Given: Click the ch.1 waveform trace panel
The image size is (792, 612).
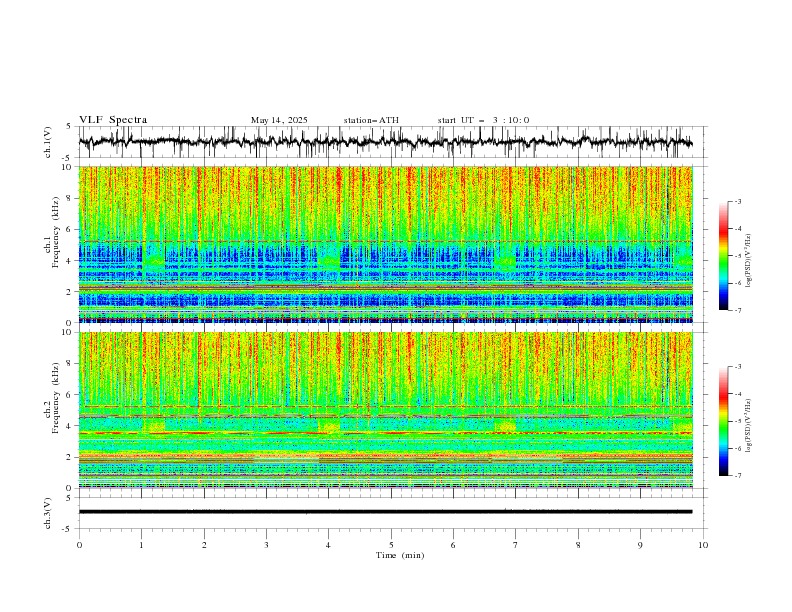Looking at the screenshot, I should click(392, 142).
